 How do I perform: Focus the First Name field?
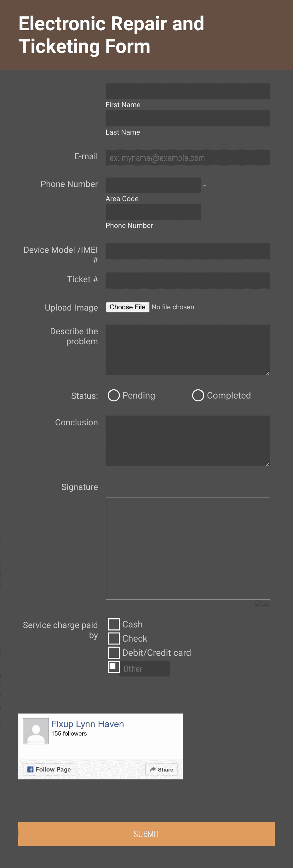(187, 91)
